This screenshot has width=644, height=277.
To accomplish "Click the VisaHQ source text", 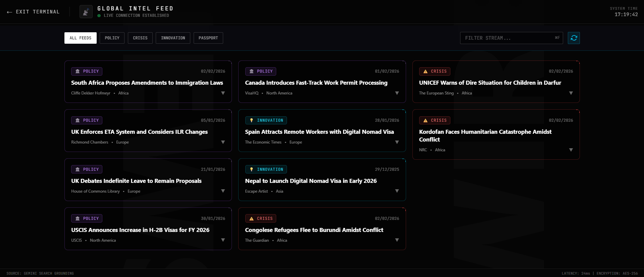I will 252,93.
